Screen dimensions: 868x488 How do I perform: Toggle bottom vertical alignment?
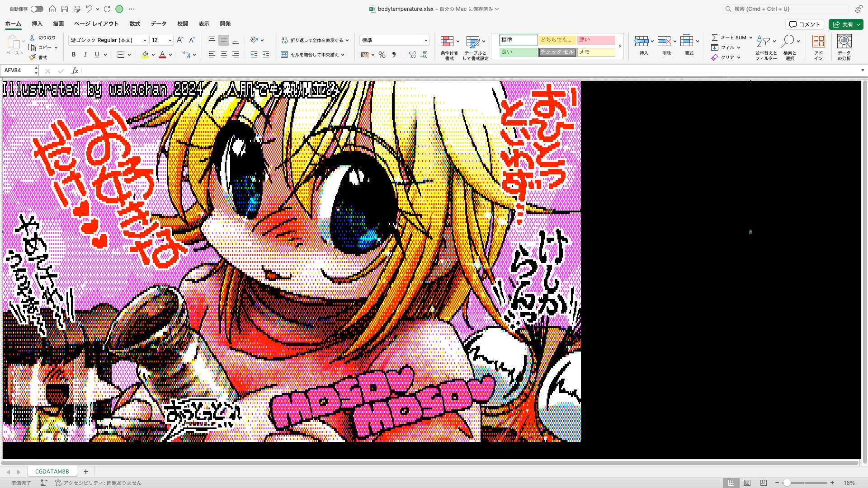tap(236, 40)
